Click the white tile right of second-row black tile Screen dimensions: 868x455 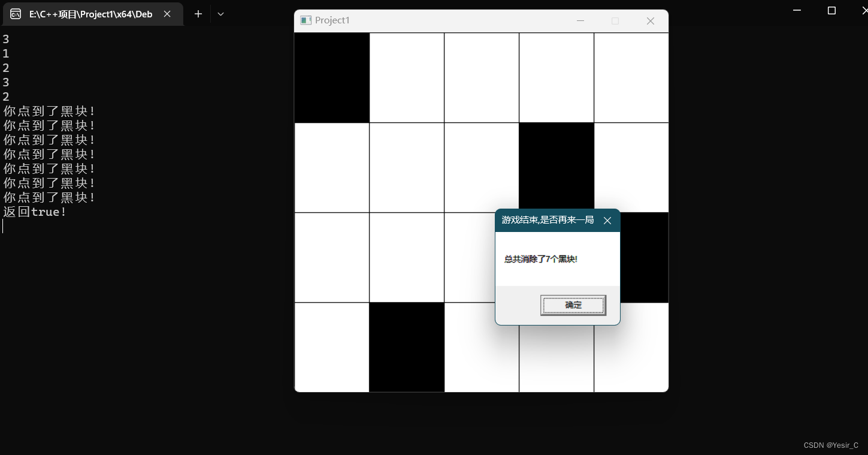[631, 167]
